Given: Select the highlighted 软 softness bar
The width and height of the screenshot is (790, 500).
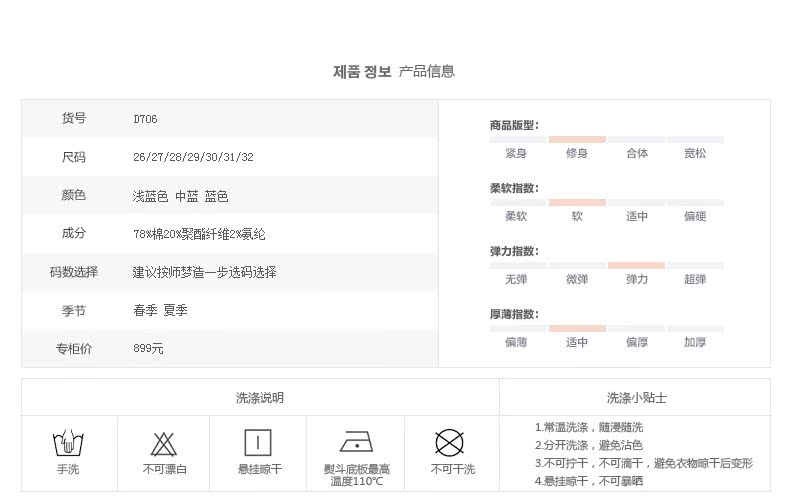Looking at the screenshot, I should coord(577,202).
